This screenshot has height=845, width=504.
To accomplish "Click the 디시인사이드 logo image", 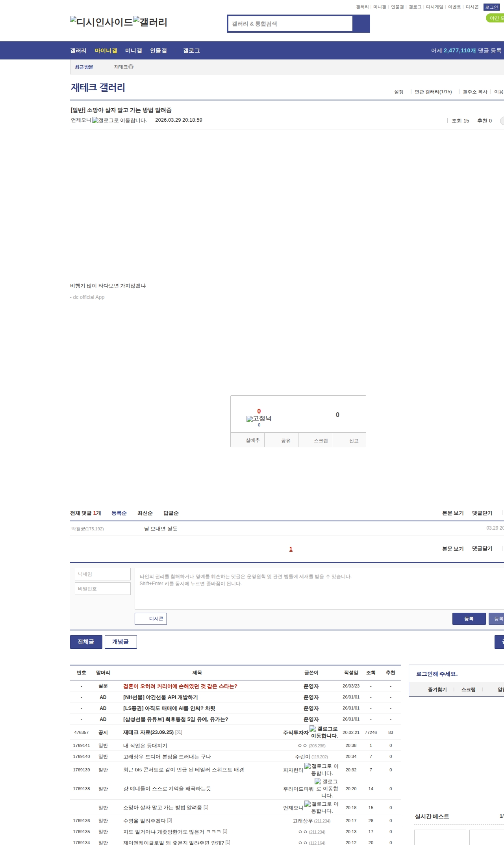I will [x=102, y=22].
